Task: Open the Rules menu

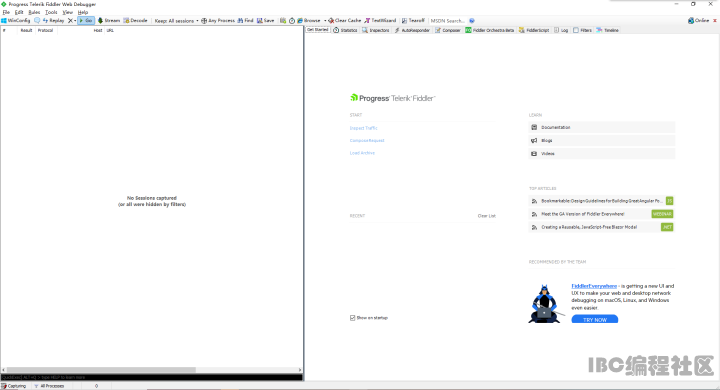Action: 34,12
